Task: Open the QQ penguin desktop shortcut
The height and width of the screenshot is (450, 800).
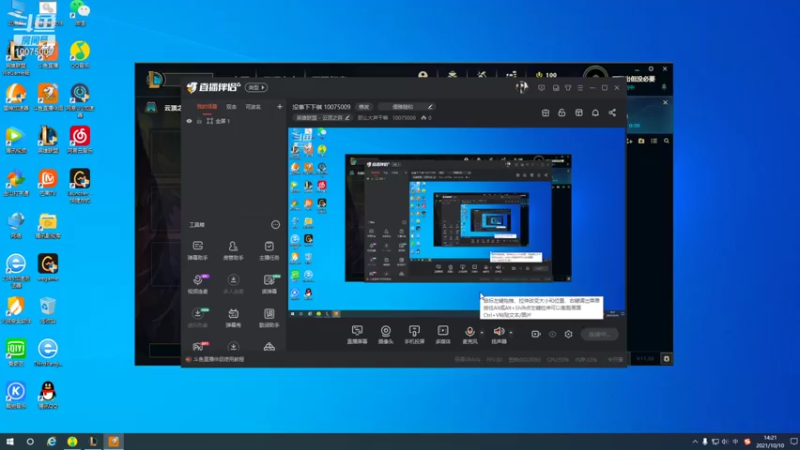Action: click(x=48, y=395)
